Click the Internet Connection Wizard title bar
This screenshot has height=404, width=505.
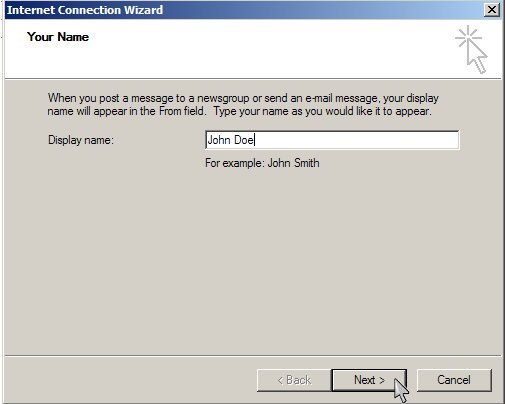pos(243,10)
